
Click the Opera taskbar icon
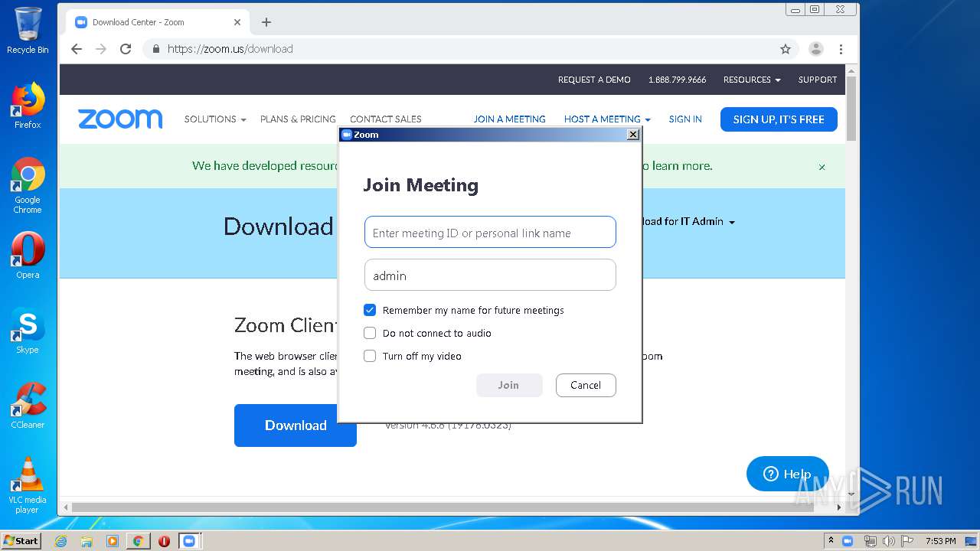pos(164,541)
